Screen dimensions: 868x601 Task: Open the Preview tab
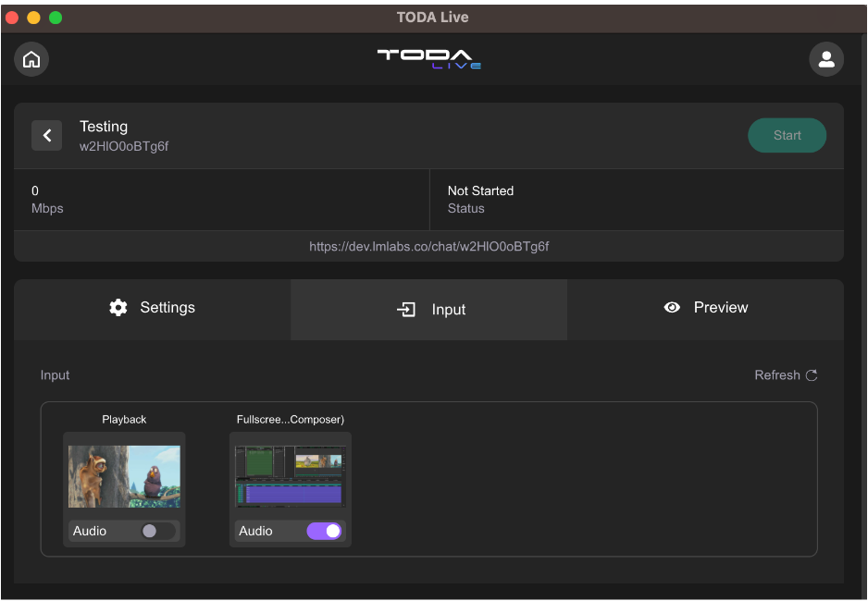(706, 309)
